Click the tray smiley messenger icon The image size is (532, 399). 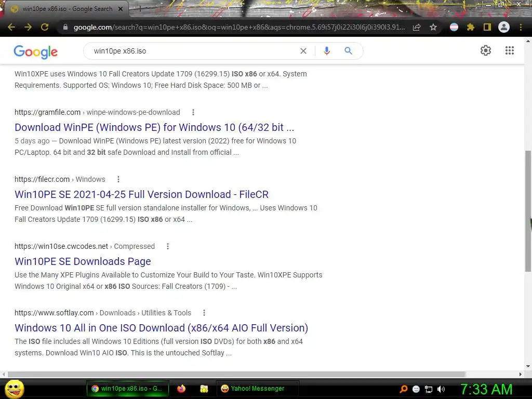click(416, 389)
